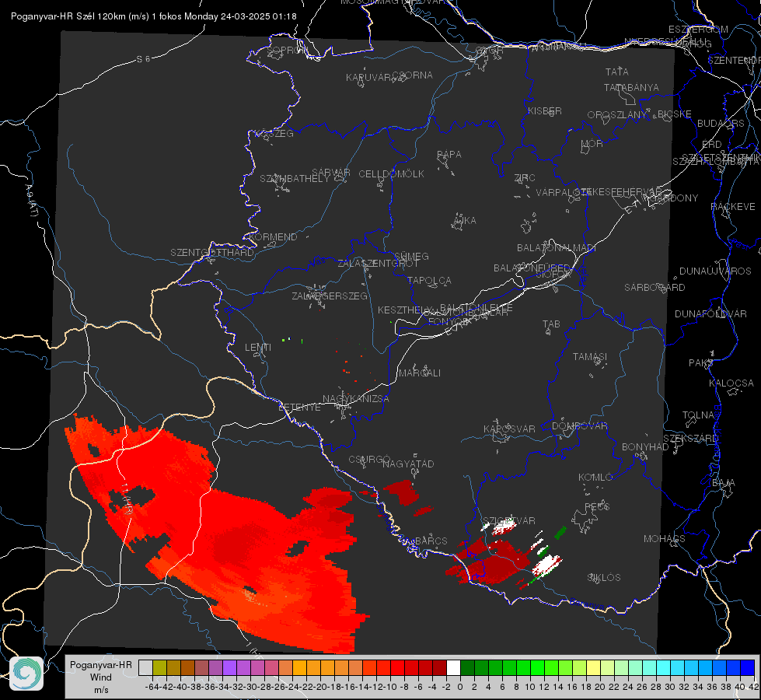
Task: Select the AJKA label
Action: coord(465,220)
